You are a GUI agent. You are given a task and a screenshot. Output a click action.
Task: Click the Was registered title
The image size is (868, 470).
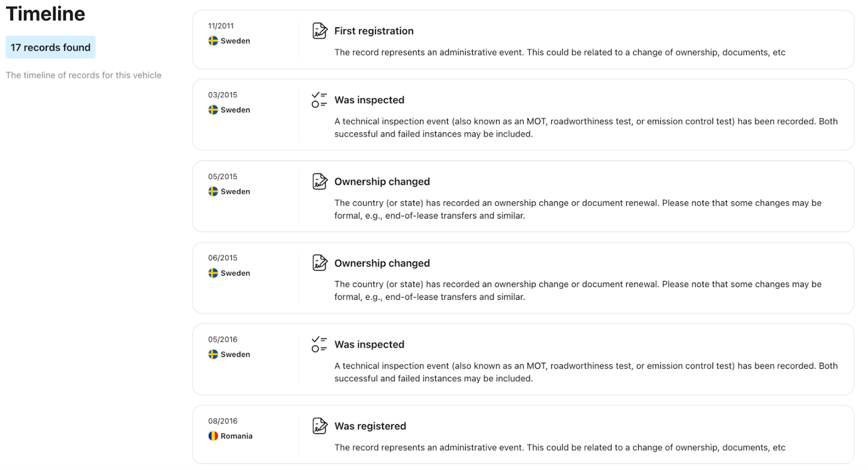point(370,426)
